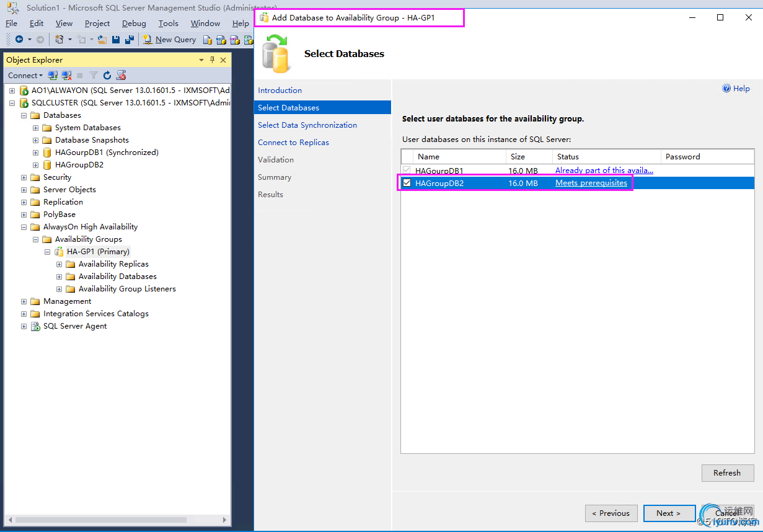This screenshot has width=763, height=532.
Task: Select the Replication folder
Action: pyautogui.click(x=63, y=202)
